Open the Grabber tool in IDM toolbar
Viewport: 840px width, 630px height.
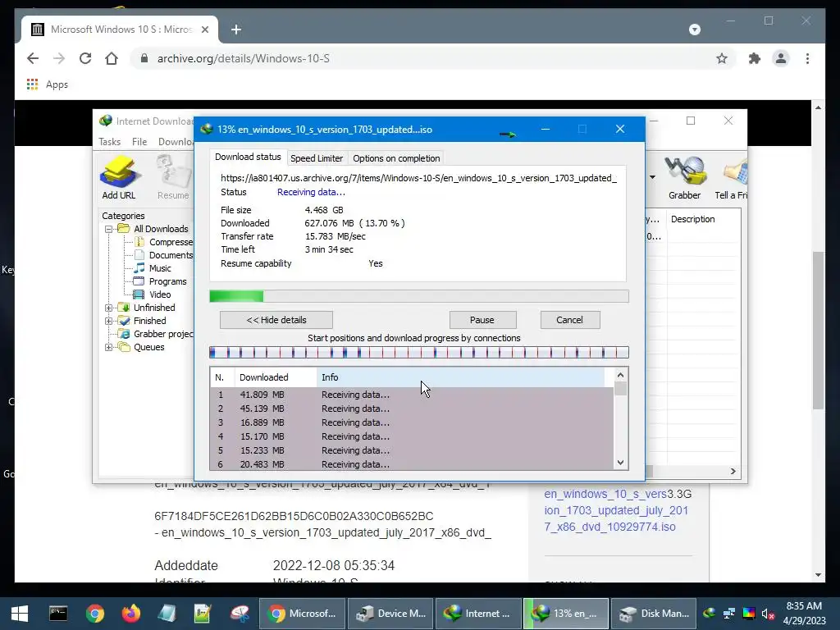(685, 178)
